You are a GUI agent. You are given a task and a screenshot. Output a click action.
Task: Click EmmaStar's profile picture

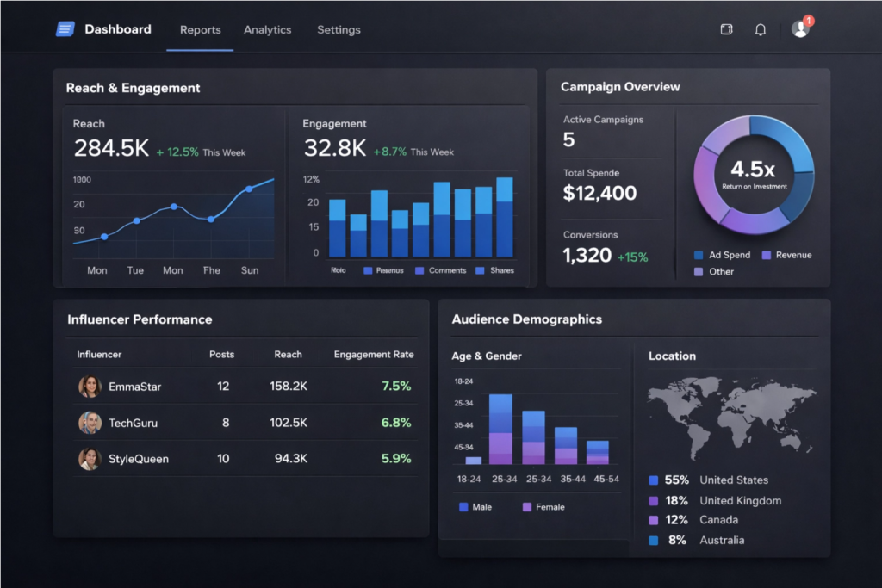click(x=90, y=386)
